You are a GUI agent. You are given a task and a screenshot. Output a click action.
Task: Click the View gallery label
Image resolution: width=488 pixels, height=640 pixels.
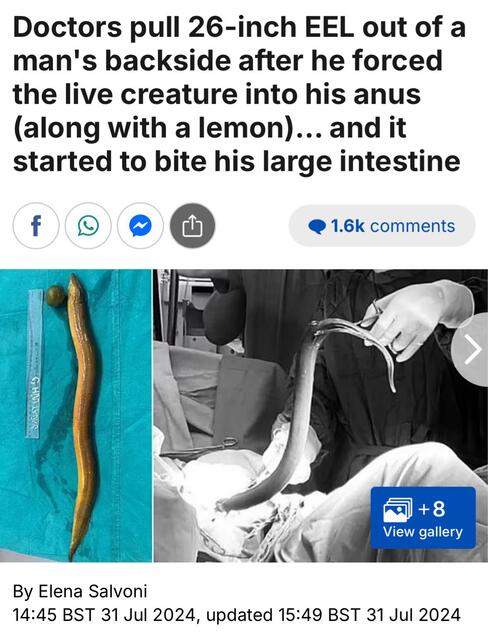point(423,532)
